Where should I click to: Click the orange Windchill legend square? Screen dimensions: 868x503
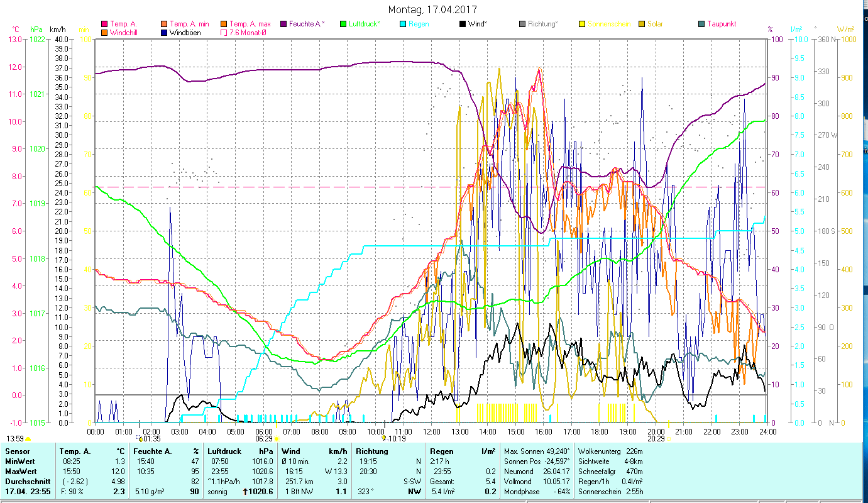pos(104,33)
